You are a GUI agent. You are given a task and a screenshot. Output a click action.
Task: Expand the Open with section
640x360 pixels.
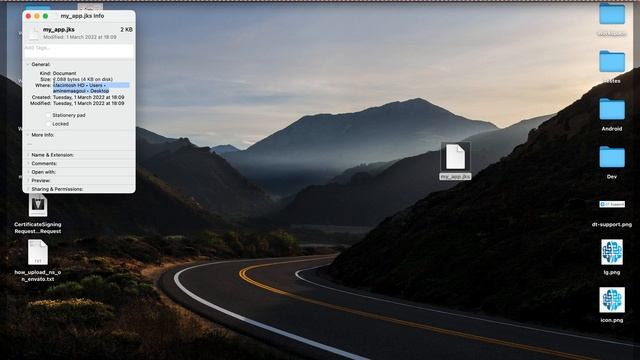point(28,172)
